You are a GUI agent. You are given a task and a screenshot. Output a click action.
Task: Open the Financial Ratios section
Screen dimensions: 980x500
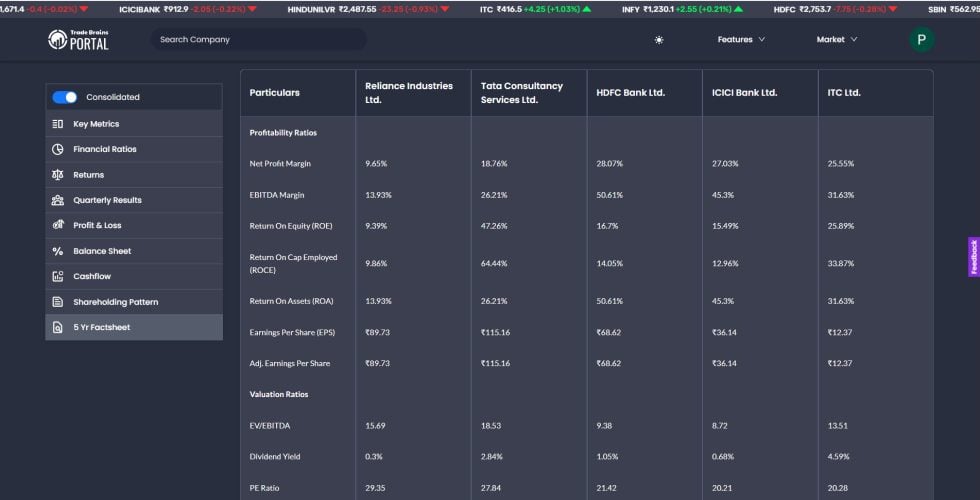pyautogui.click(x=134, y=149)
